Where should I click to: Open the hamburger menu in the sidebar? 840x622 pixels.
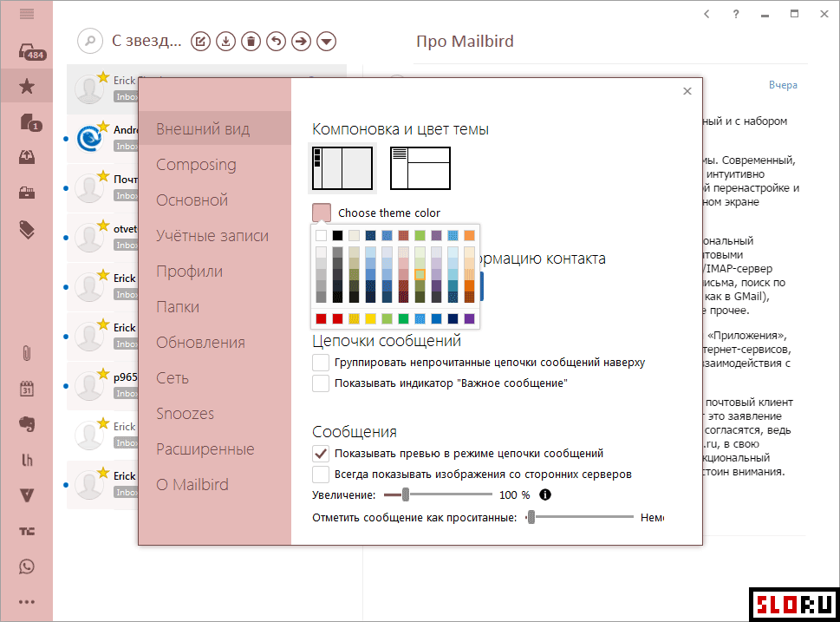(27, 14)
